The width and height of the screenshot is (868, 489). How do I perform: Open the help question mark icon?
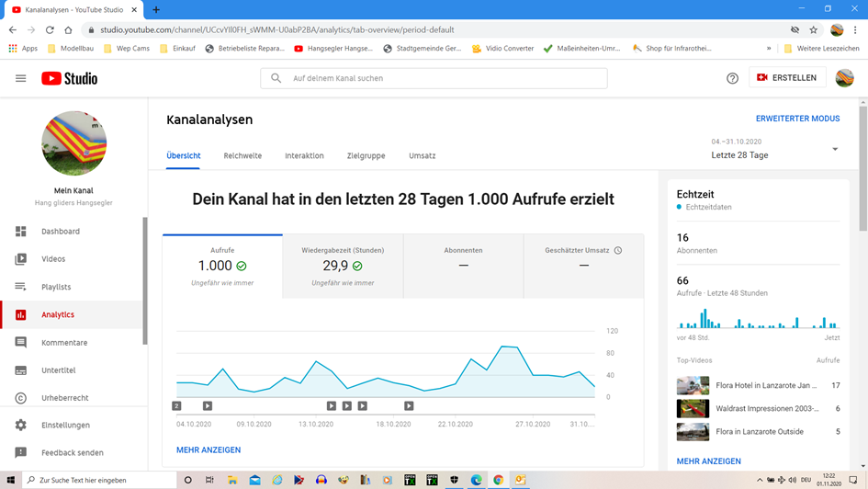[732, 78]
